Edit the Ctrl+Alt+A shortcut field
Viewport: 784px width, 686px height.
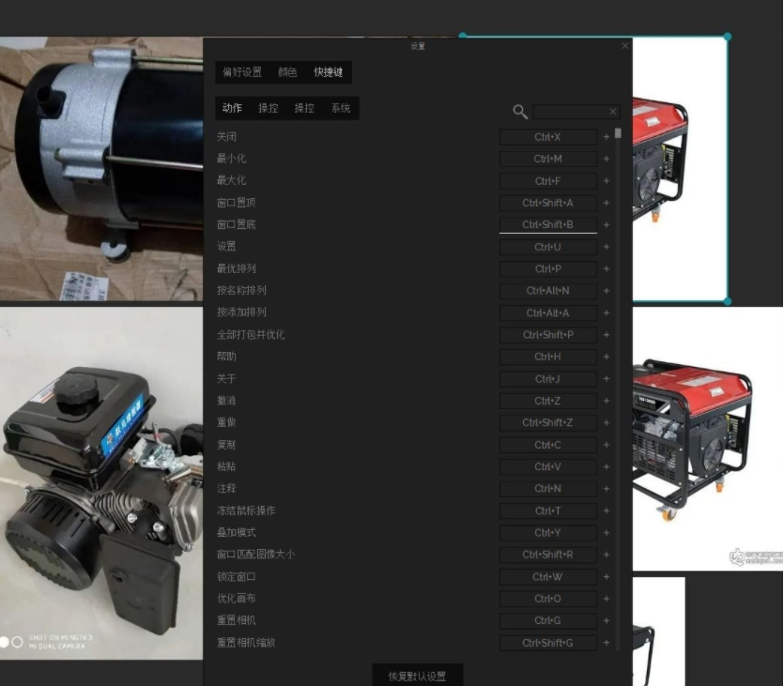[548, 313]
